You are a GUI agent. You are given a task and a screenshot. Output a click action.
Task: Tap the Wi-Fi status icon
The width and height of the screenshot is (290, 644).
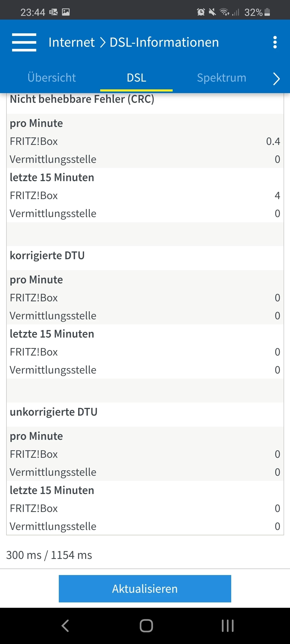pyautogui.click(x=224, y=12)
